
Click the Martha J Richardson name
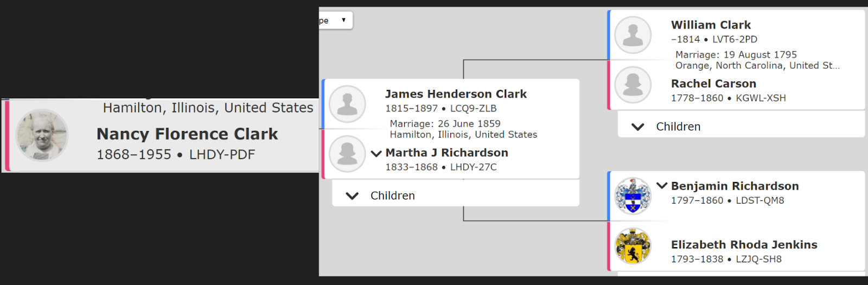coord(446,153)
